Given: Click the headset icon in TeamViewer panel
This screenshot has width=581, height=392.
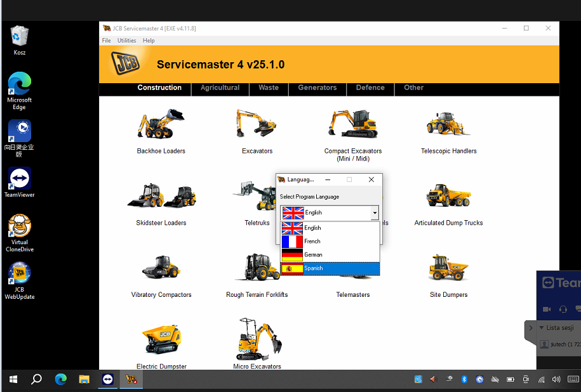Looking at the screenshot, I should (x=563, y=309).
